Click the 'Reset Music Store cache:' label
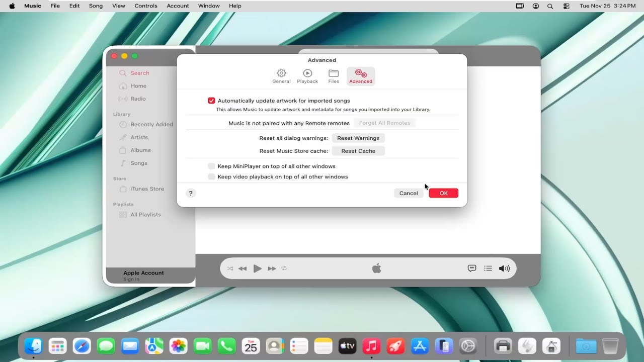This screenshot has height=362, width=644. pyautogui.click(x=294, y=151)
